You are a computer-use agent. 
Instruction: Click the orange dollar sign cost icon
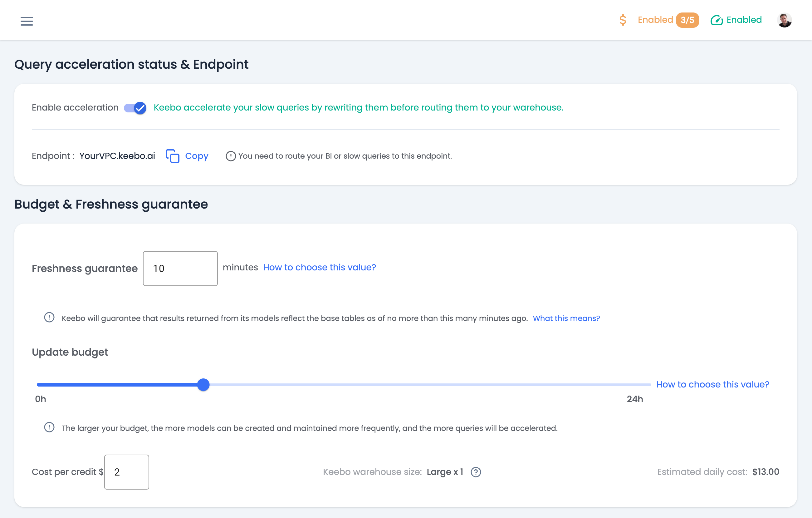coord(623,20)
